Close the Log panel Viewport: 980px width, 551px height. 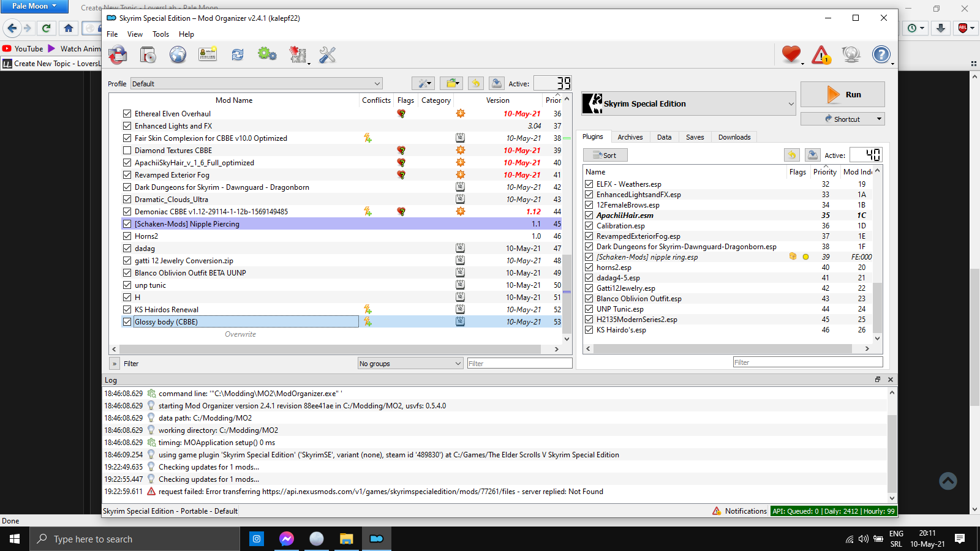891,380
